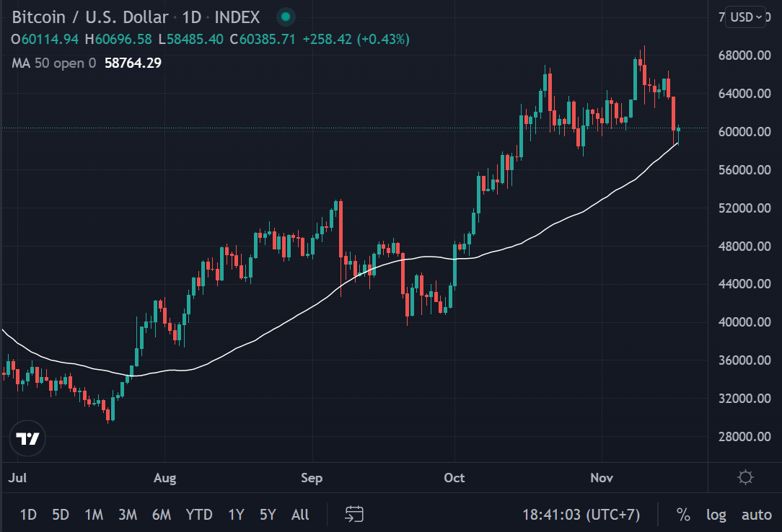
Task: Click the 32000.00 price axis label
Action: click(x=744, y=399)
